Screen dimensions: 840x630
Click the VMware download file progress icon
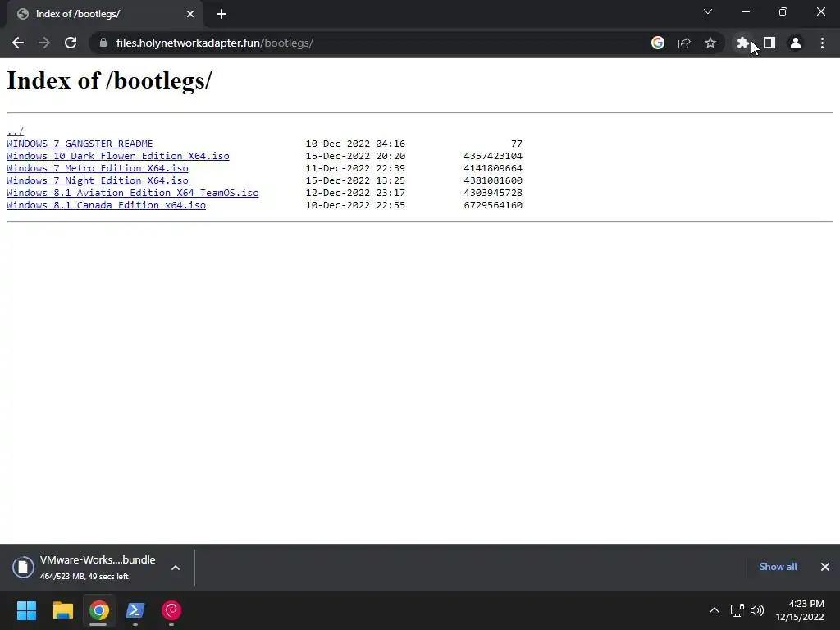tap(23, 568)
